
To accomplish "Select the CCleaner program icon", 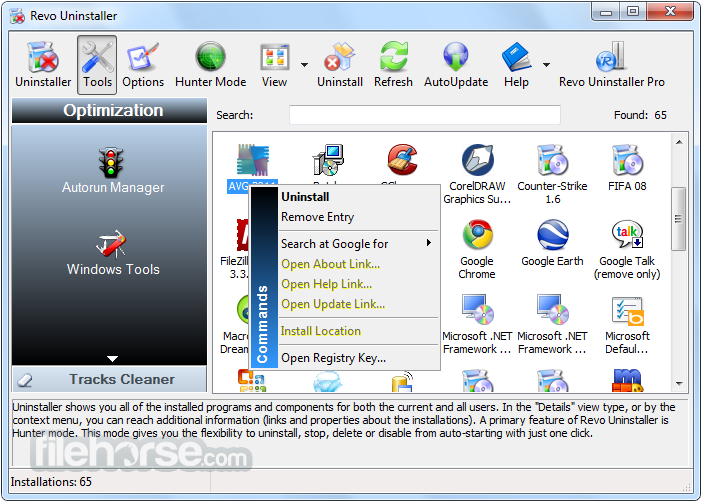I will [x=402, y=160].
